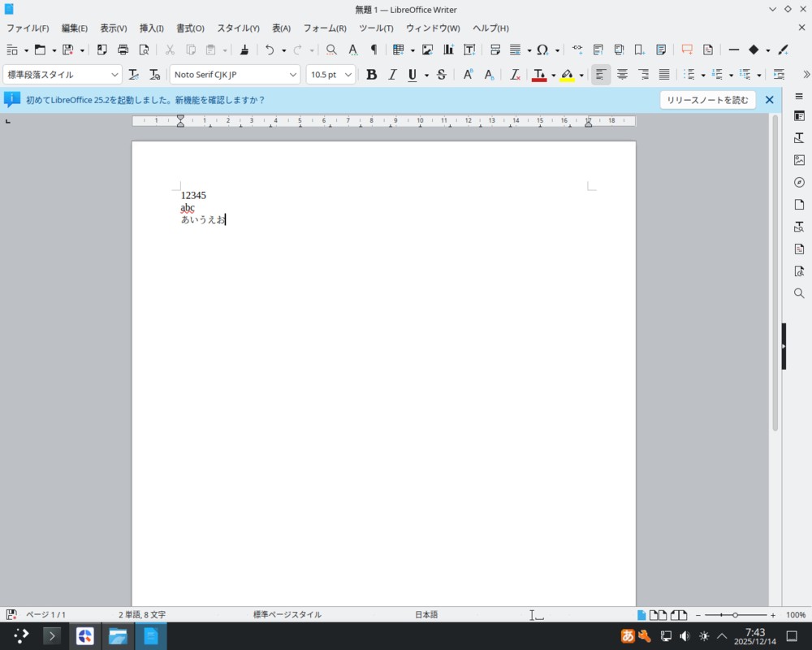
Task: Toggle formatting marks with the pilcrow icon
Action: [374, 50]
